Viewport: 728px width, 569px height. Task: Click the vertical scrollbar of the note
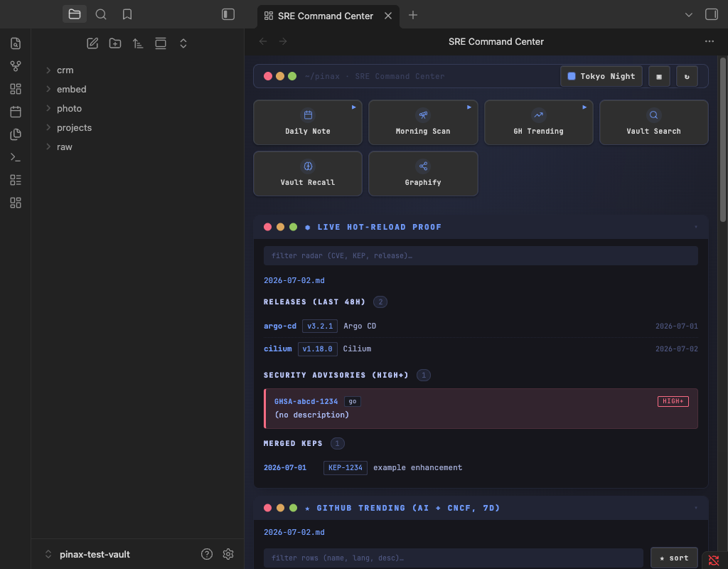(722, 139)
